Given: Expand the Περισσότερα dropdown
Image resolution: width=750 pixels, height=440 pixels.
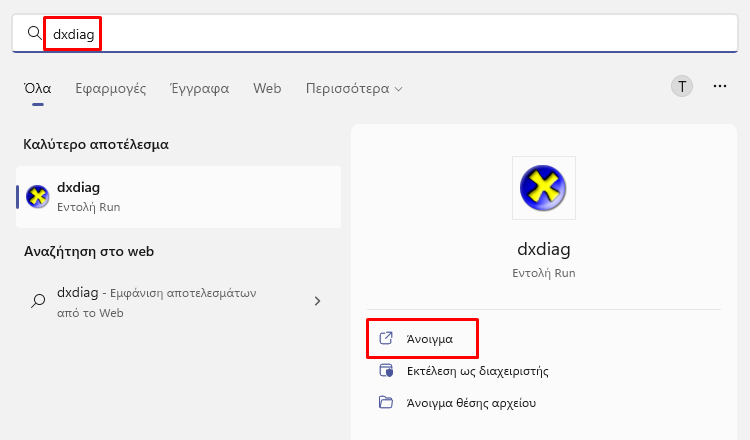Looking at the screenshot, I should [354, 88].
